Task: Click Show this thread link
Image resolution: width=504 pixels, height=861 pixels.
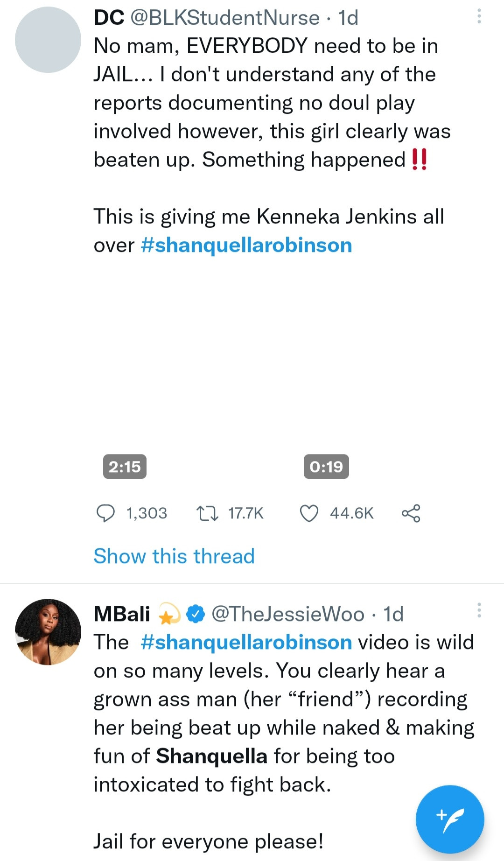Action: pos(174,556)
